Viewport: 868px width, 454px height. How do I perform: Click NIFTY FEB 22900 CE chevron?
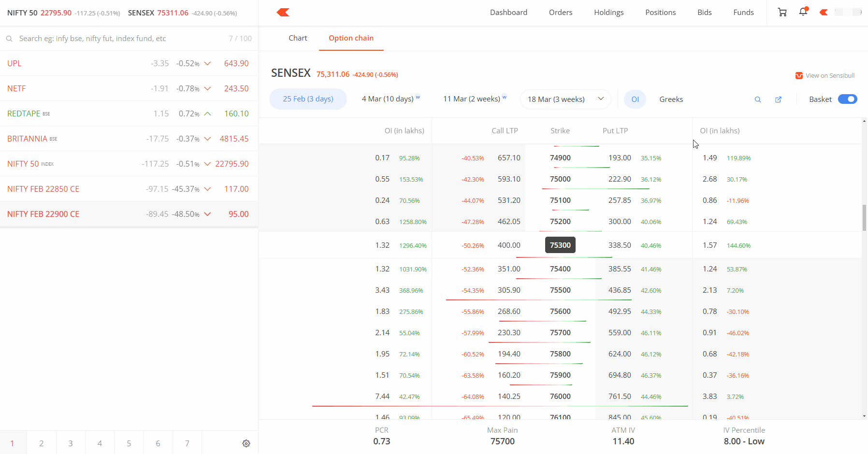pyautogui.click(x=207, y=214)
